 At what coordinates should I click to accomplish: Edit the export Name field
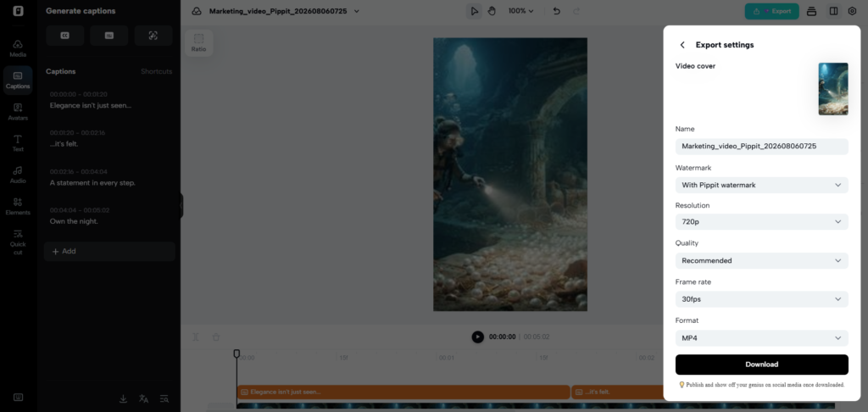coord(762,147)
